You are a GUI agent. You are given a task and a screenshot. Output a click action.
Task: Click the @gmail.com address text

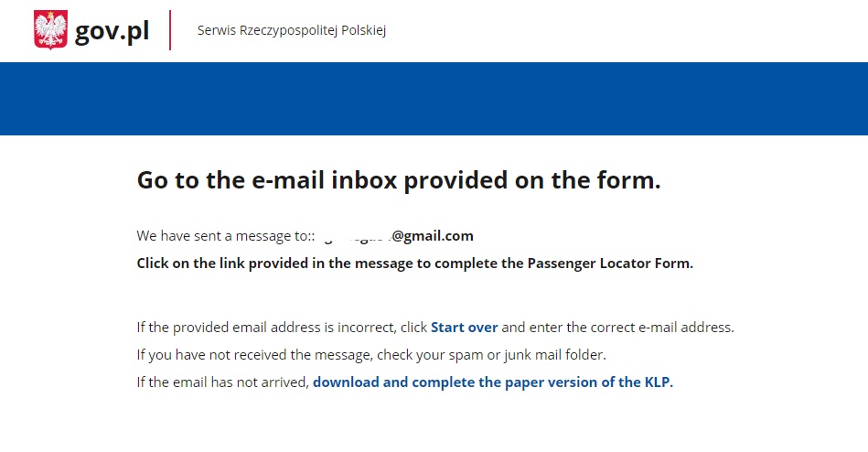pos(433,236)
